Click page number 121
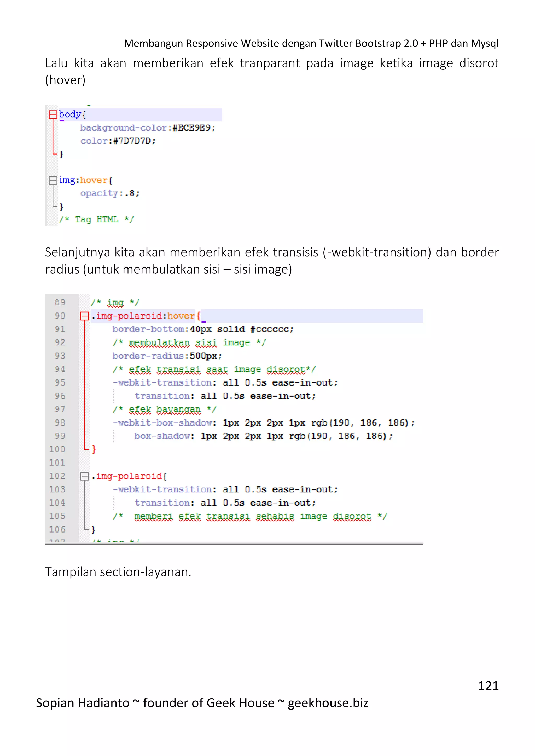 [x=488, y=686]
